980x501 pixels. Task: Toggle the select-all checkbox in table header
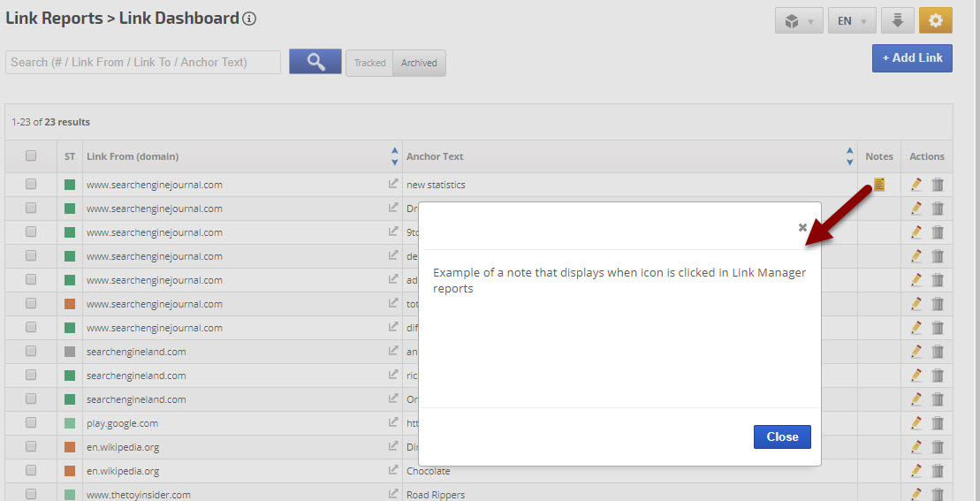31,156
